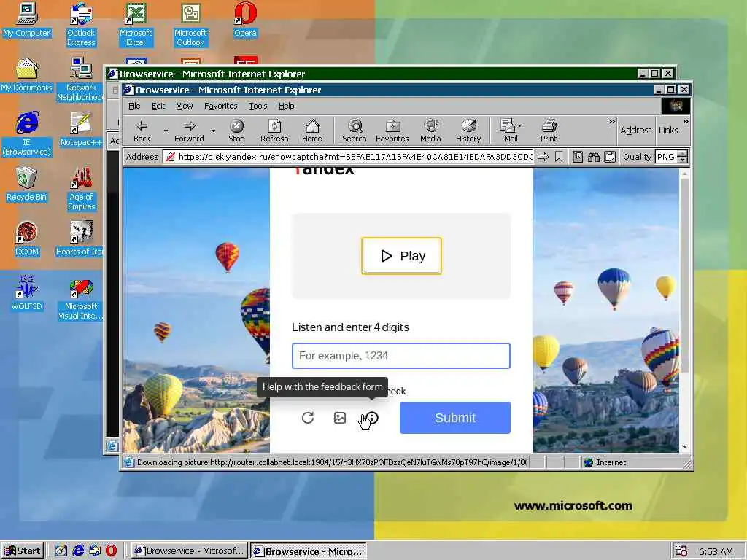Select Network Neighborhood desktop icon
The image size is (747, 560).
pyautogui.click(x=81, y=79)
